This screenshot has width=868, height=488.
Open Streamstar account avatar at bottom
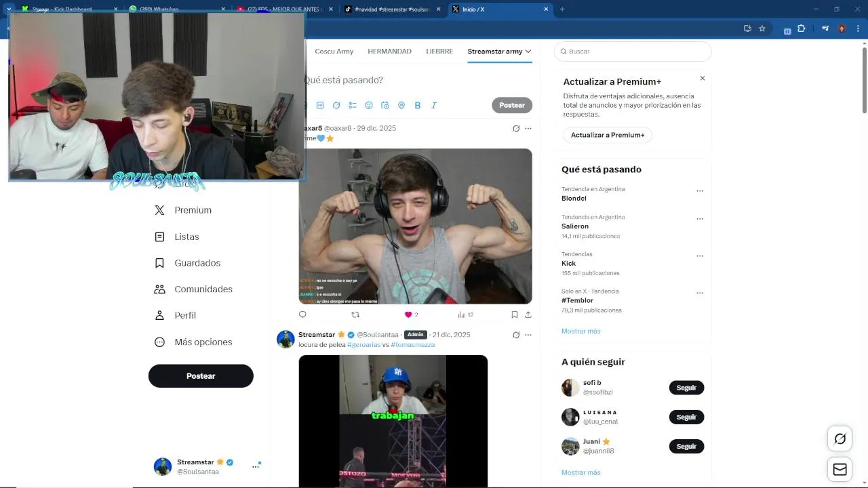[x=163, y=466]
